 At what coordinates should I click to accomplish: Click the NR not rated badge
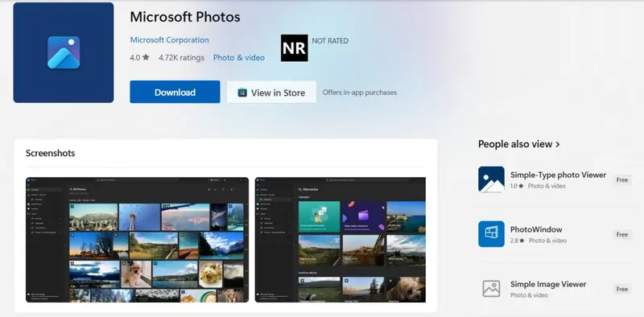pos(294,48)
